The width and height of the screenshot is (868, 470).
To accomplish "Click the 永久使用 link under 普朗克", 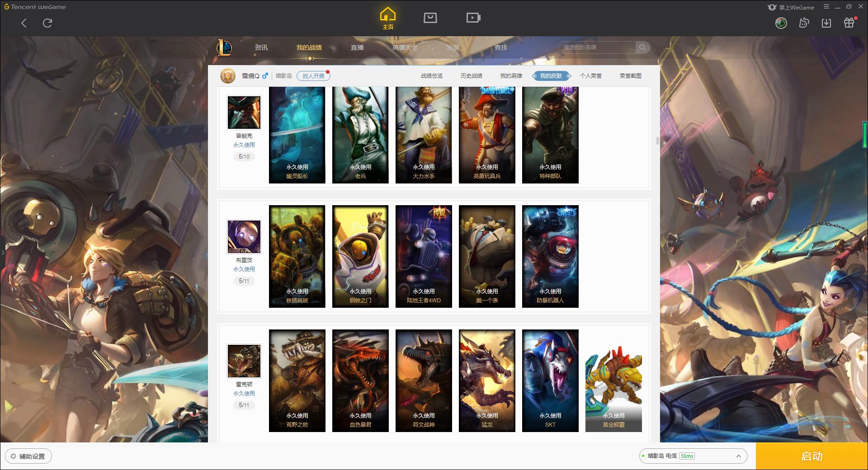I will pyautogui.click(x=244, y=145).
